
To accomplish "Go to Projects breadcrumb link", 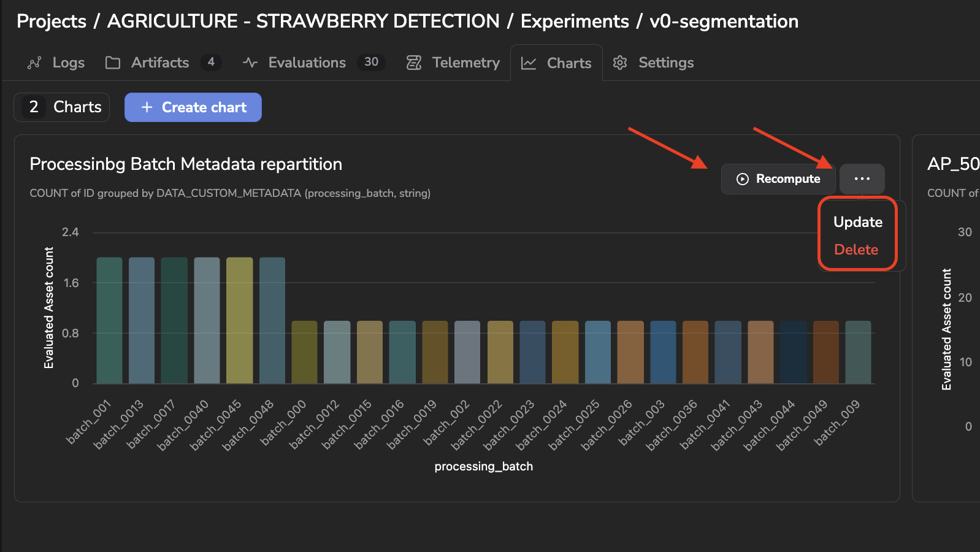I will 52,21.
